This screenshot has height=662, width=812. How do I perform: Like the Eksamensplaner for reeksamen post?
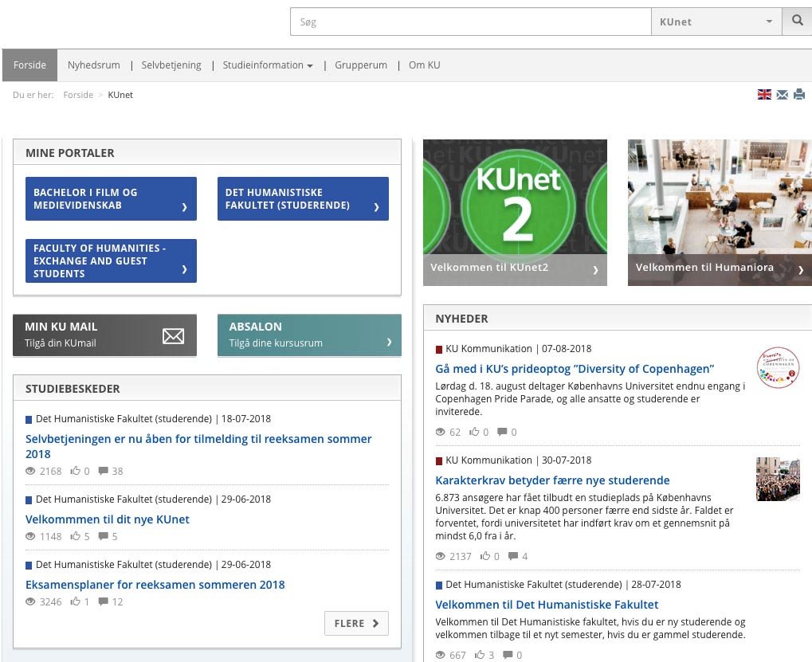[76, 601]
